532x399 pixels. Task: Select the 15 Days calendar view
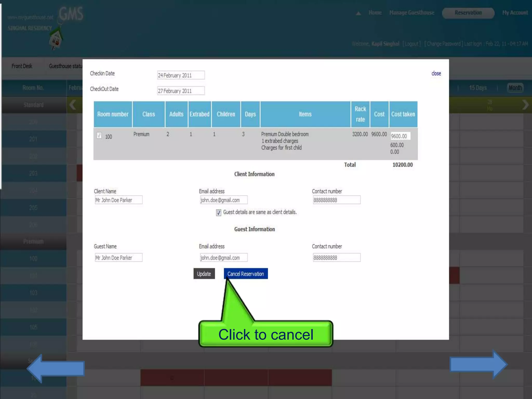point(478,88)
